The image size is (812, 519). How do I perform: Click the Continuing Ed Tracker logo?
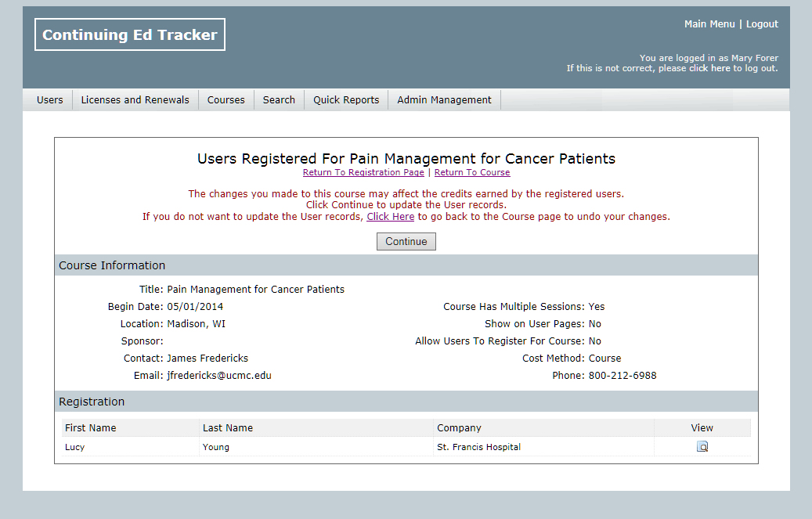click(x=130, y=35)
